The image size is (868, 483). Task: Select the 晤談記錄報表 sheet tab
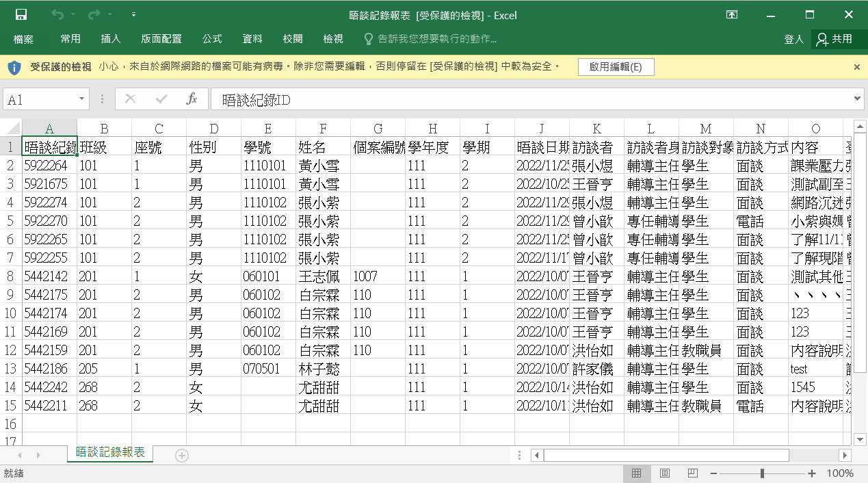pyautogui.click(x=110, y=453)
